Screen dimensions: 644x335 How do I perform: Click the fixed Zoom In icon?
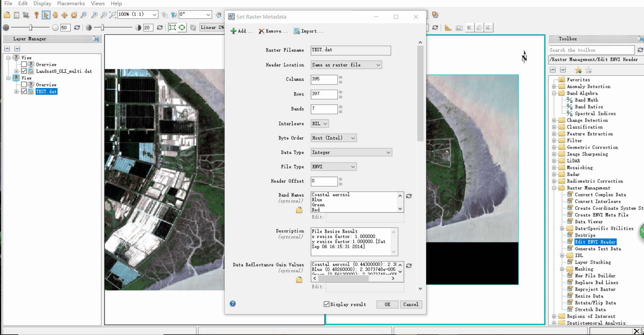[95, 15]
